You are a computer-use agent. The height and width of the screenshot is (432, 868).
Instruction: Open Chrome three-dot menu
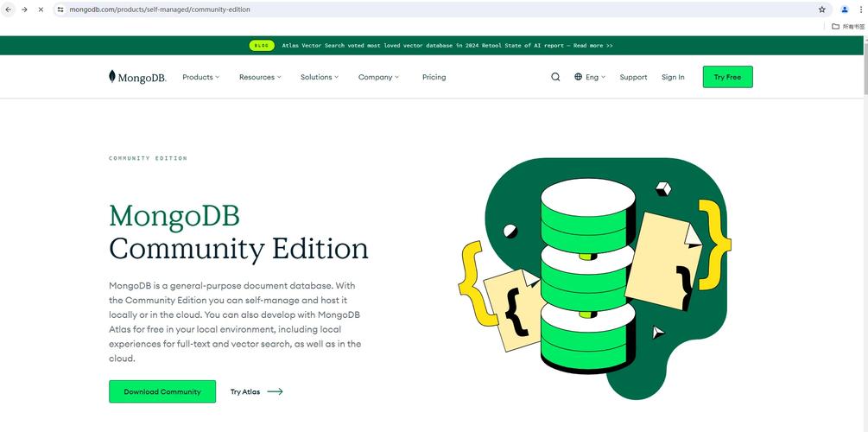pos(861,10)
